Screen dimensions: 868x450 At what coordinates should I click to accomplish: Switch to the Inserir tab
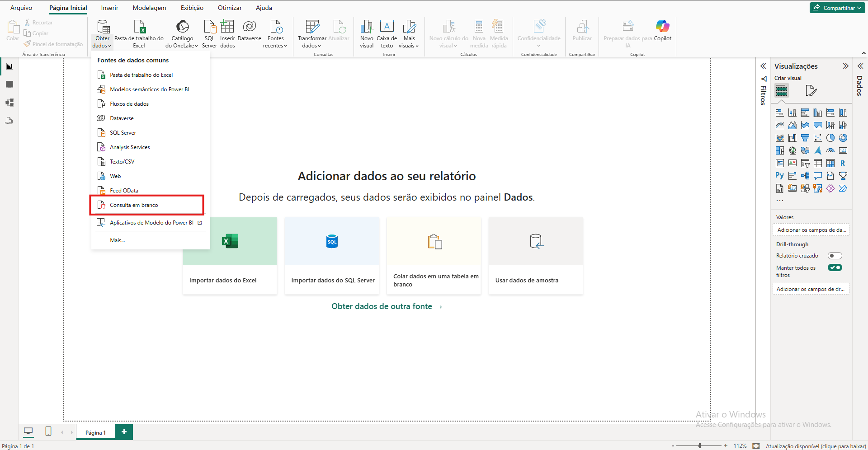point(109,8)
